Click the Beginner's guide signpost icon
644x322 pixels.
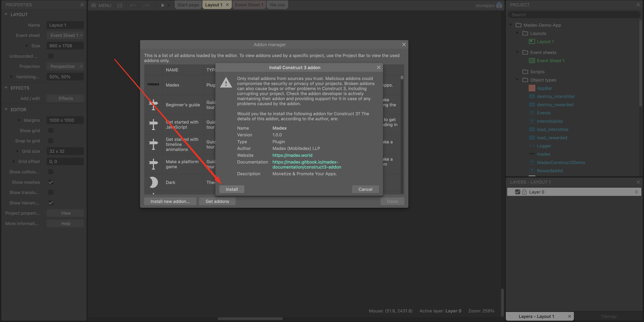coord(153,104)
